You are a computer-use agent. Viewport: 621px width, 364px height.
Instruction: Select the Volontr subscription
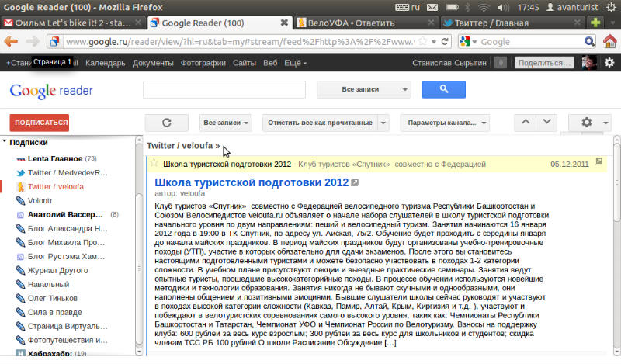click(x=40, y=200)
